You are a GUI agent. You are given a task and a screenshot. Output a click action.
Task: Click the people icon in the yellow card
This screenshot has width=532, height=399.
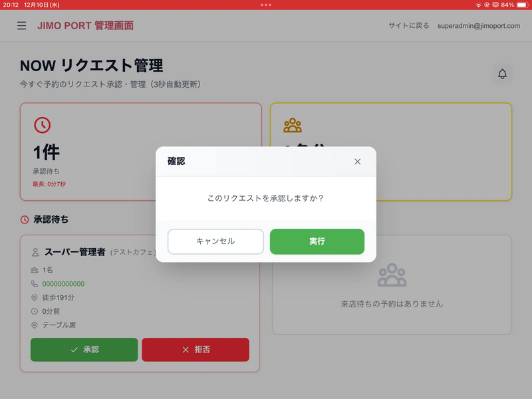click(x=293, y=124)
